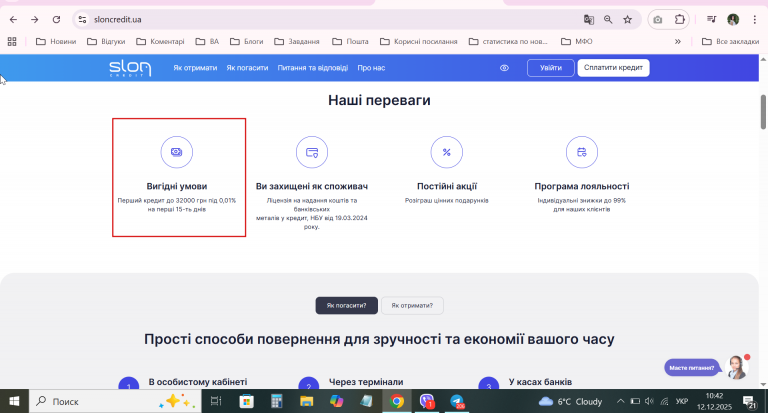Click the Поиск taskbar search box
This screenshot has height=413, width=768.
tap(115, 401)
